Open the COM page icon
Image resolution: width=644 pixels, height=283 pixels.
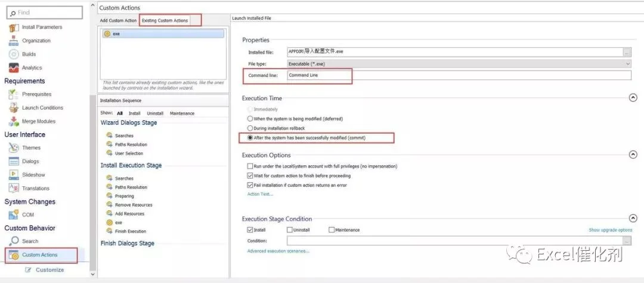coord(14,215)
